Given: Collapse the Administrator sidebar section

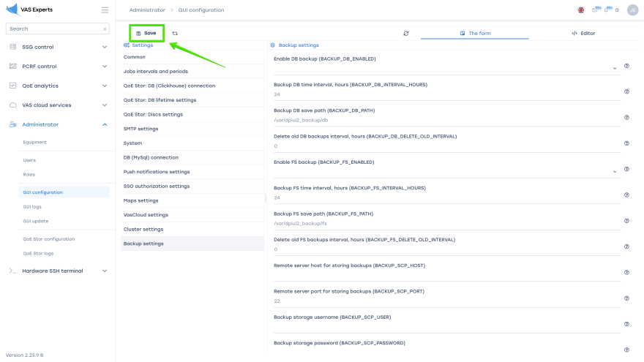Looking at the screenshot, I should 105,124.
